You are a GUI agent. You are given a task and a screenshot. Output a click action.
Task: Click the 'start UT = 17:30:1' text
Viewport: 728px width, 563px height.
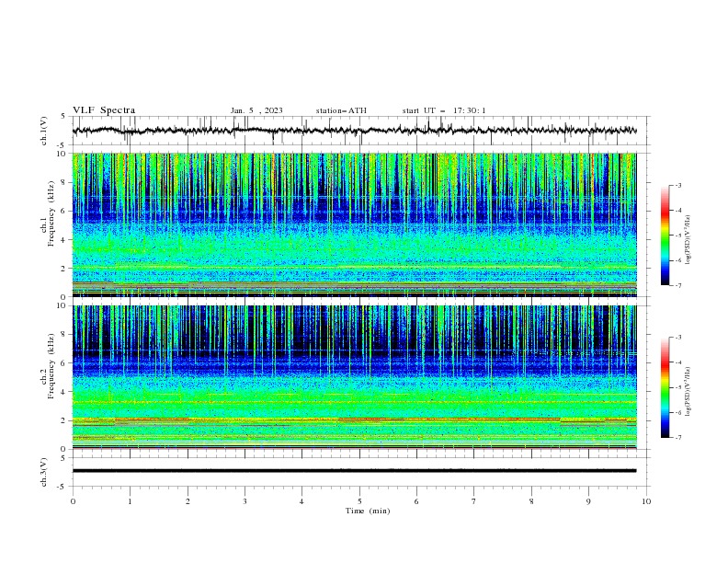[444, 110]
